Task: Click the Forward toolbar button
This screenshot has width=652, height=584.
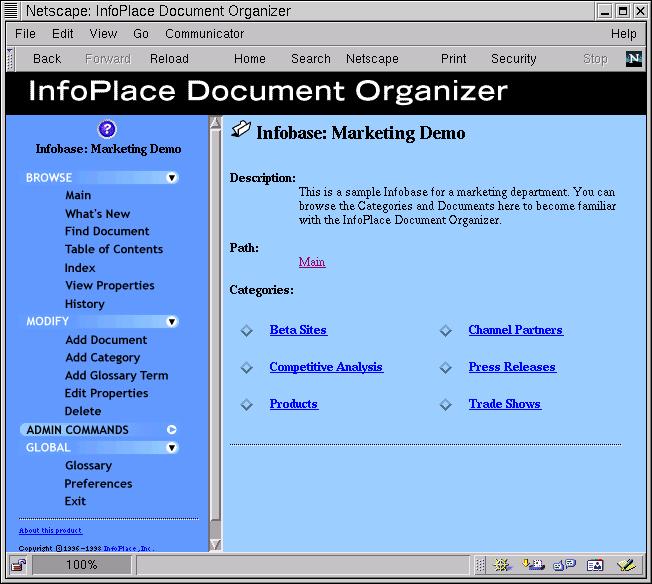Action: click(x=108, y=59)
